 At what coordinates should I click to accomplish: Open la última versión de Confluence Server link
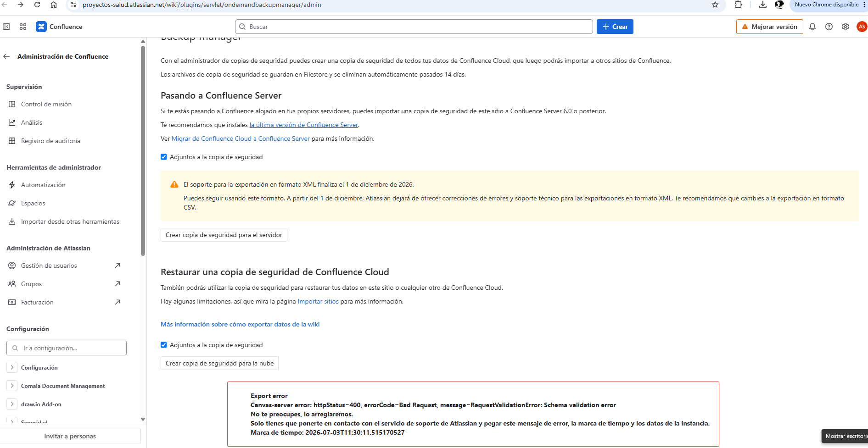point(303,125)
